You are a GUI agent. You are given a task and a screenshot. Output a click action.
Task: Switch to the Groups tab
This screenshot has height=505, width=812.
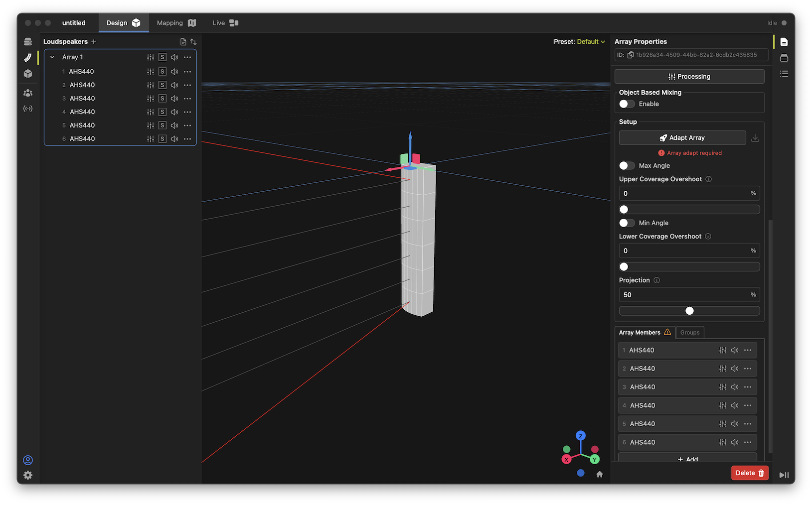(690, 333)
